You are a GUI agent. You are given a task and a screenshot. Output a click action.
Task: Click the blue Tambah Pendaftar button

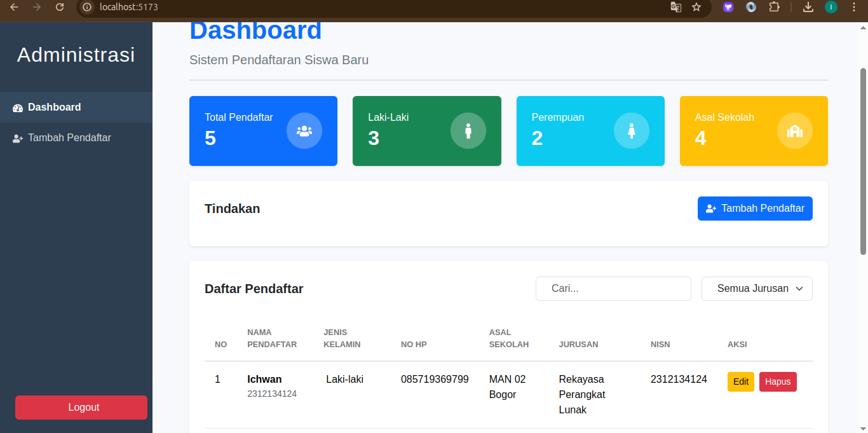pos(755,209)
